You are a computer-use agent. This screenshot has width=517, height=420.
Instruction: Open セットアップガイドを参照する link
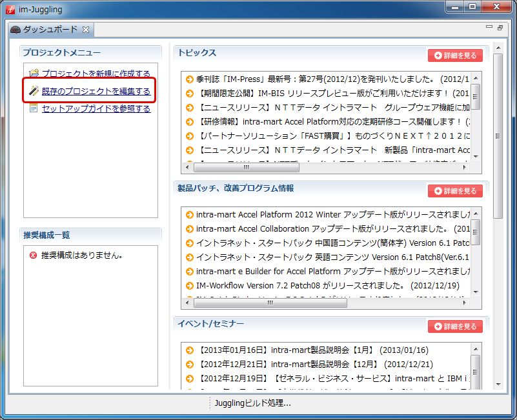pos(96,108)
